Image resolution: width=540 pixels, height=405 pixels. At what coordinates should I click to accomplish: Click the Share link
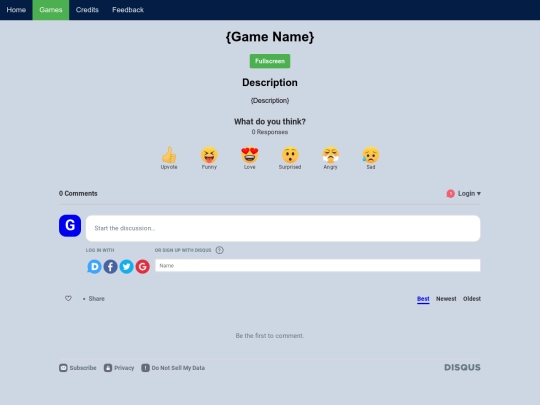(96, 299)
